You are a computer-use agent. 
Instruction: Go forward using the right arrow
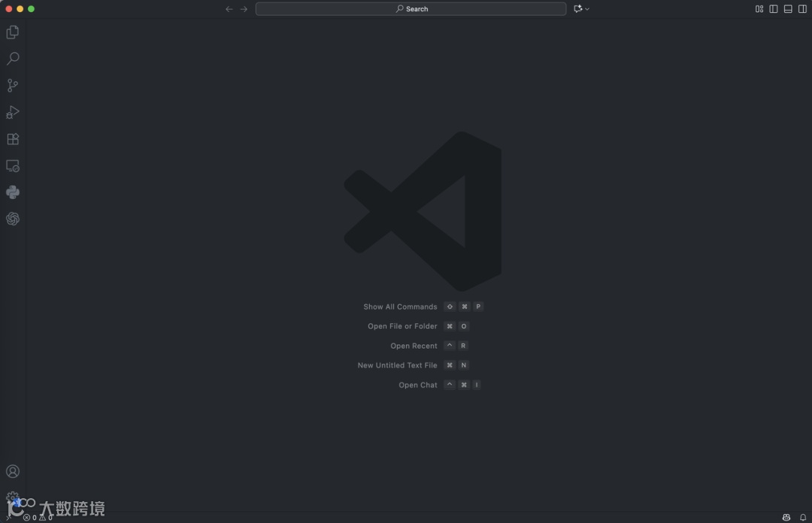244,9
